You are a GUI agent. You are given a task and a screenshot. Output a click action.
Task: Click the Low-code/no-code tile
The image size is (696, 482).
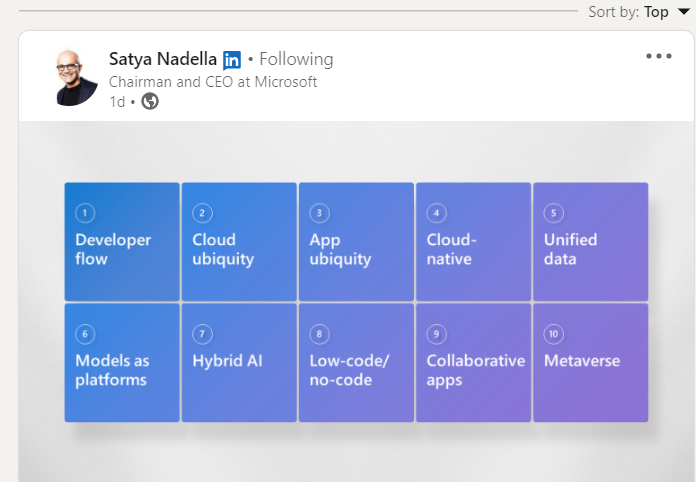pos(356,363)
